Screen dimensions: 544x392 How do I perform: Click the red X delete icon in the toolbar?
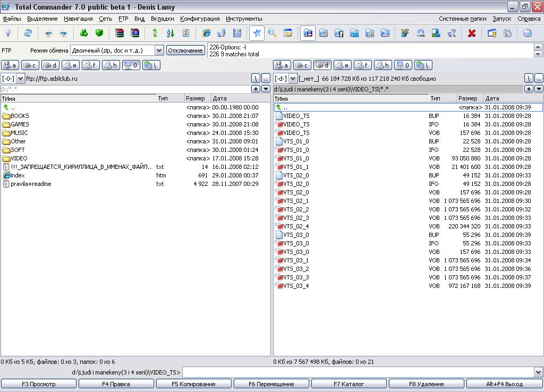(x=472, y=33)
